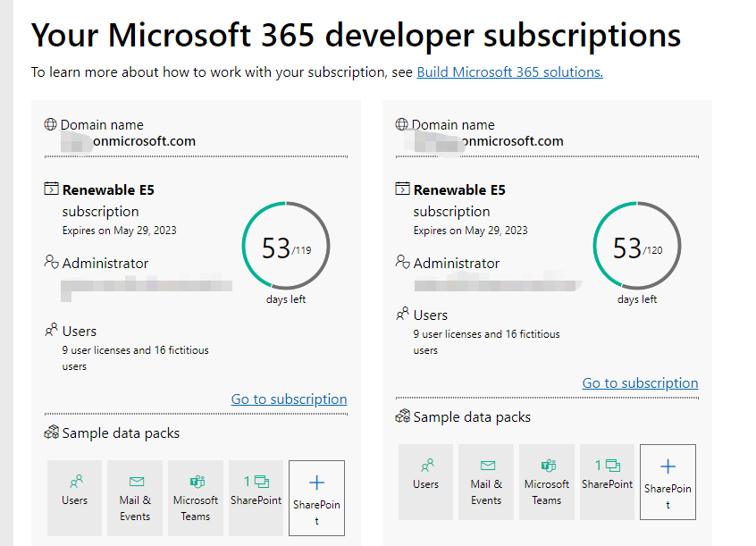The image size is (756, 546).
Task: Select Users data pack in right card
Action: tap(426, 482)
